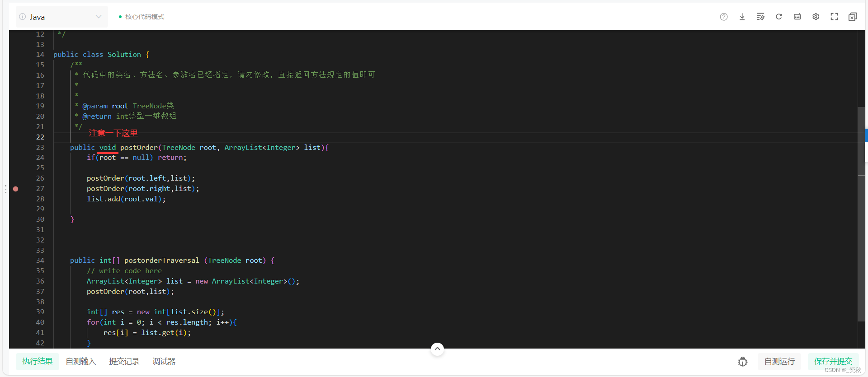Toggle the breakpoint on line 27
The width and height of the screenshot is (868, 377).
[x=15, y=189]
